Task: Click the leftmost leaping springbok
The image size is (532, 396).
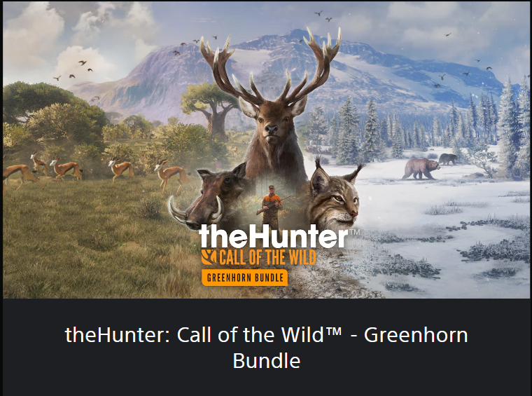Action: coord(20,175)
